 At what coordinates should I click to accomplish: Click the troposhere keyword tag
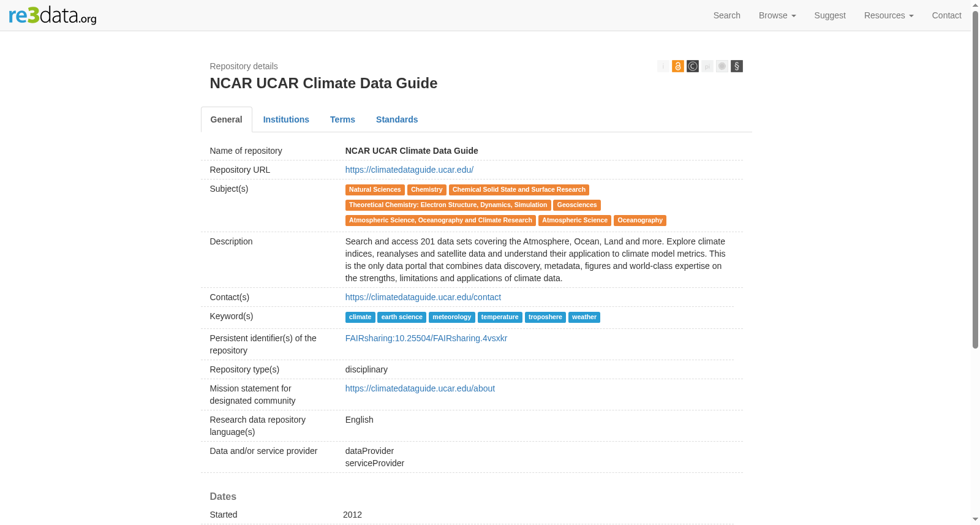click(x=545, y=317)
